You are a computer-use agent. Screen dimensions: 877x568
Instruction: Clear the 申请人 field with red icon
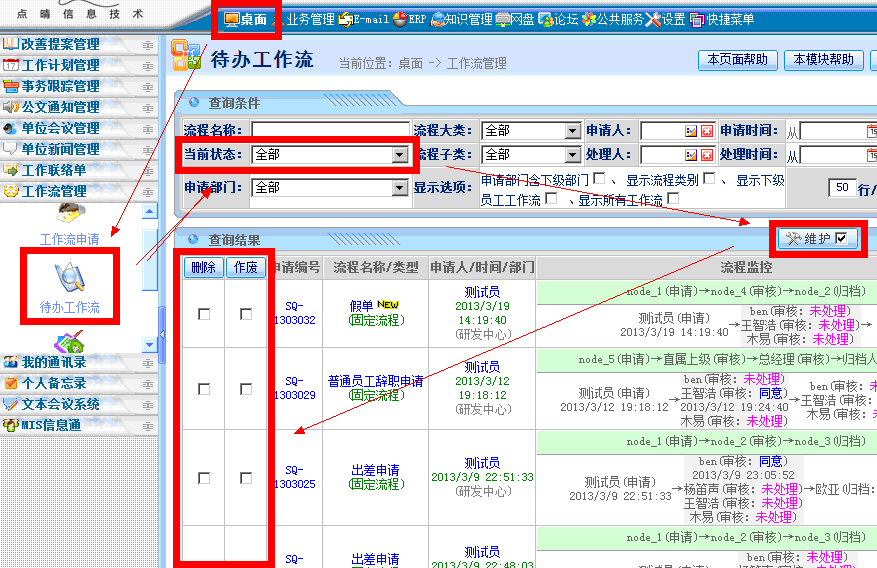707,131
